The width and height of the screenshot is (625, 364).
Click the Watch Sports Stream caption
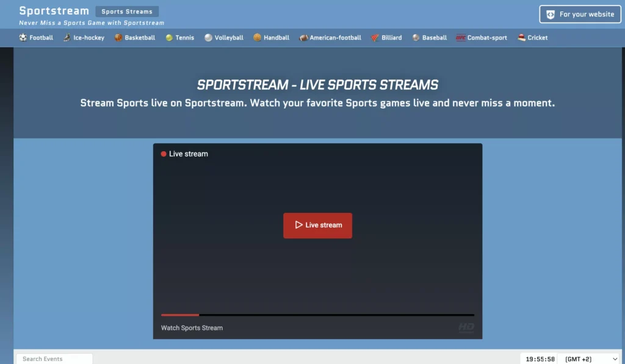coord(192,328)
